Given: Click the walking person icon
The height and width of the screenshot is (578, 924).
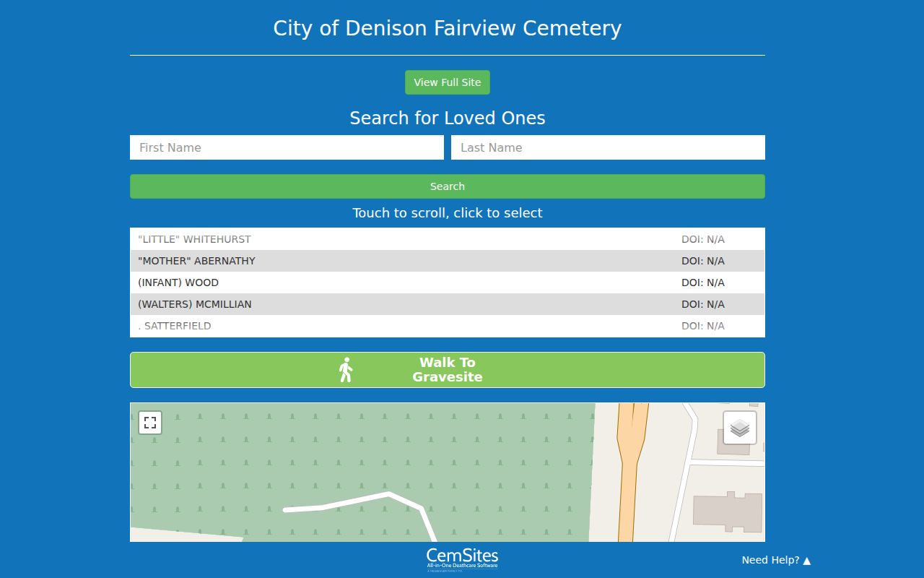Looking at the screenshot, I should click(x=346, y=370).
